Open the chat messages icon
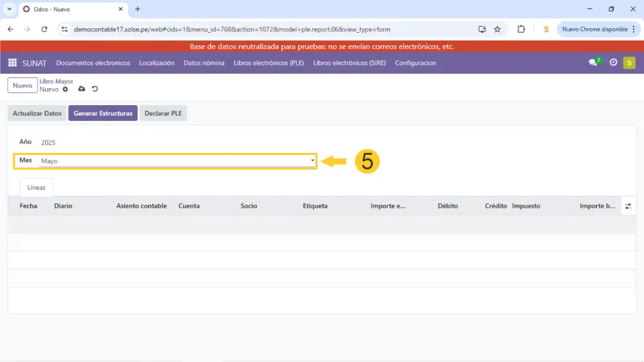 pyautogui.click(x=593, y=62)
